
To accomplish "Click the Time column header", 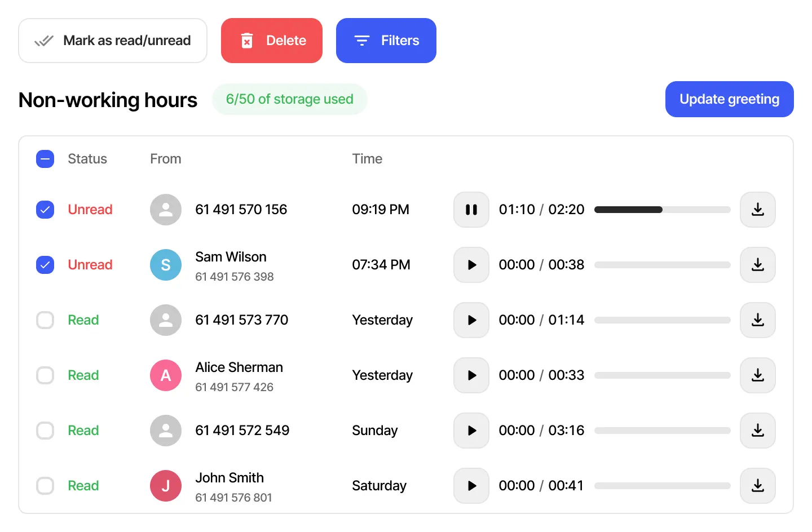I will (x=367, y=159).
